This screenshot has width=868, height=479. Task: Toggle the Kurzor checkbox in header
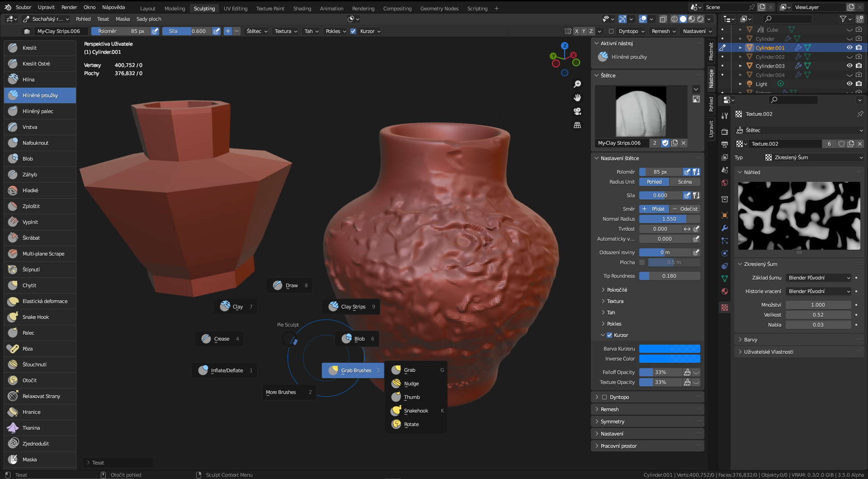353,31
